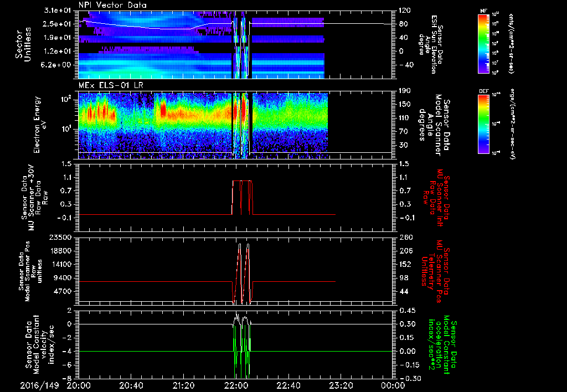Click the "2.5e+01" sector tick value
This screenshot has height=392, width=567.
[x=58, y=24]
